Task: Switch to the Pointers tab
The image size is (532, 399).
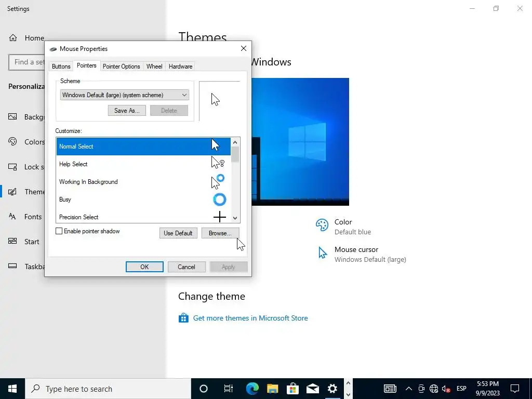Action: [x=87, y=65]
